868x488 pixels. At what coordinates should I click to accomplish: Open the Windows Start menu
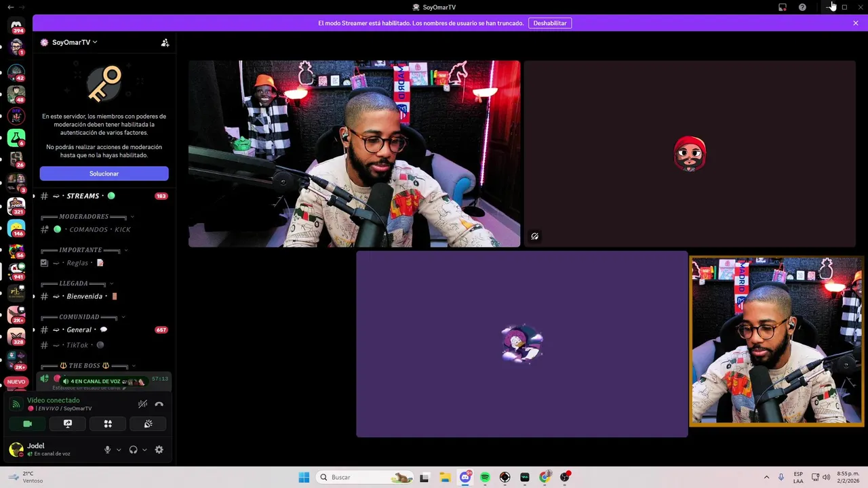[x=304, y=477]
